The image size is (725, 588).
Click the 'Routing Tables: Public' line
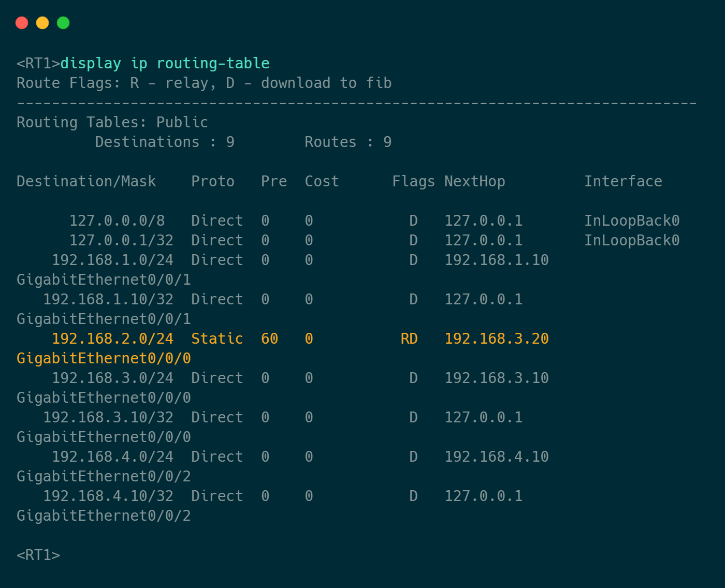(112, 122)
